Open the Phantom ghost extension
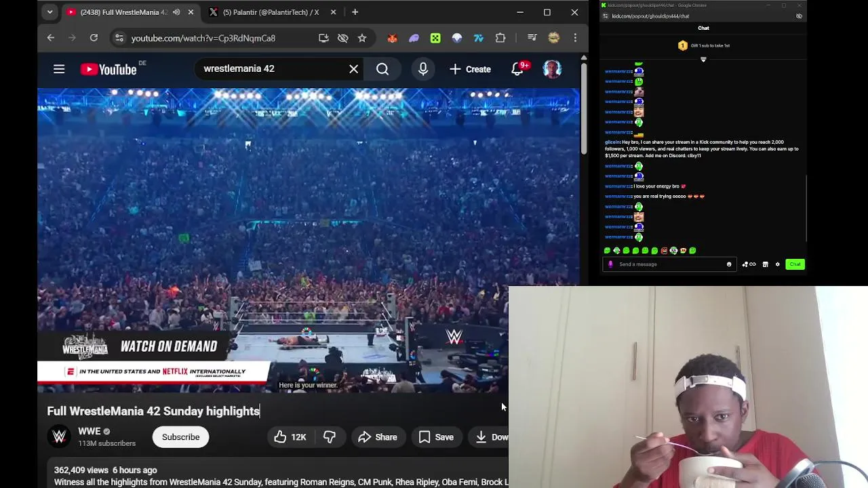Viewport: 868px width, 488px height. (414, 38)
